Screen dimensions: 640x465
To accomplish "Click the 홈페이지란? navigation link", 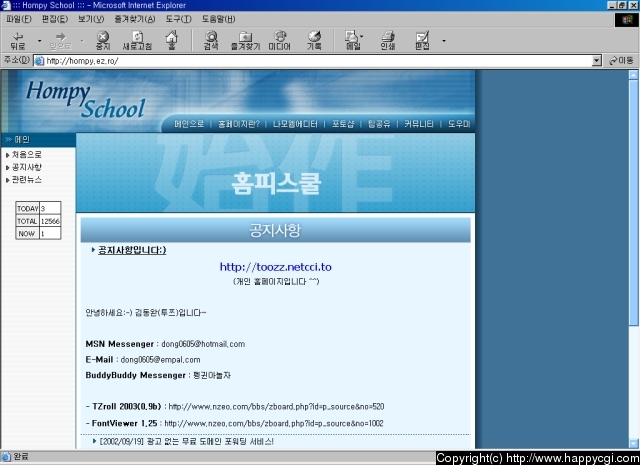I will point(239,124).
